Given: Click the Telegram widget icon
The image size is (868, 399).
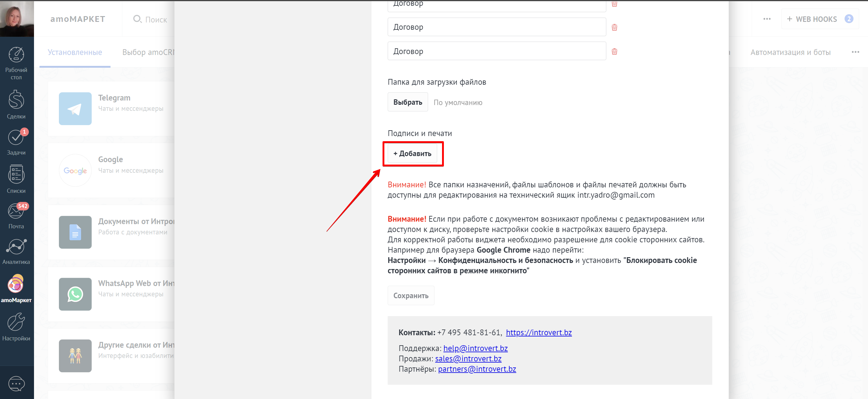Looking at the screenshot, I should [x=75, y=108].
